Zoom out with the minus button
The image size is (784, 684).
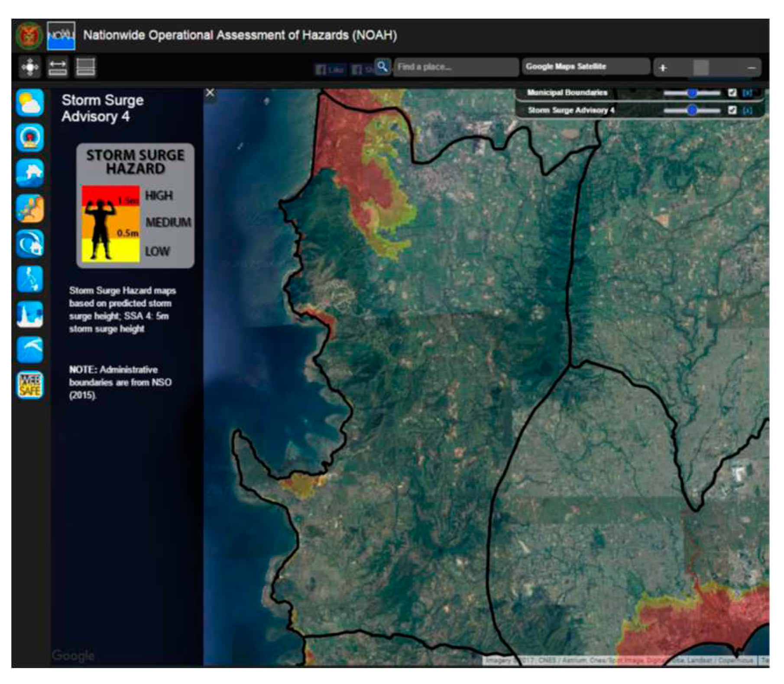coord(752,68)
